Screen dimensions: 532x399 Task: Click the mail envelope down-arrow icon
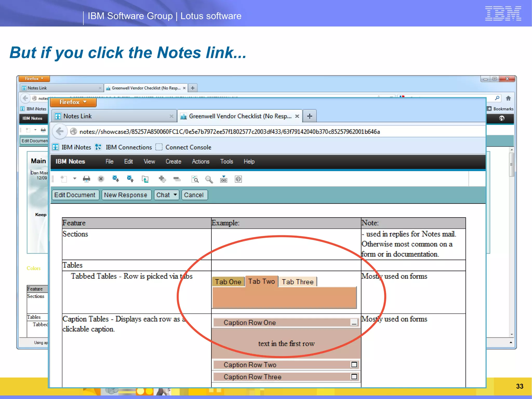coord(116,179)
